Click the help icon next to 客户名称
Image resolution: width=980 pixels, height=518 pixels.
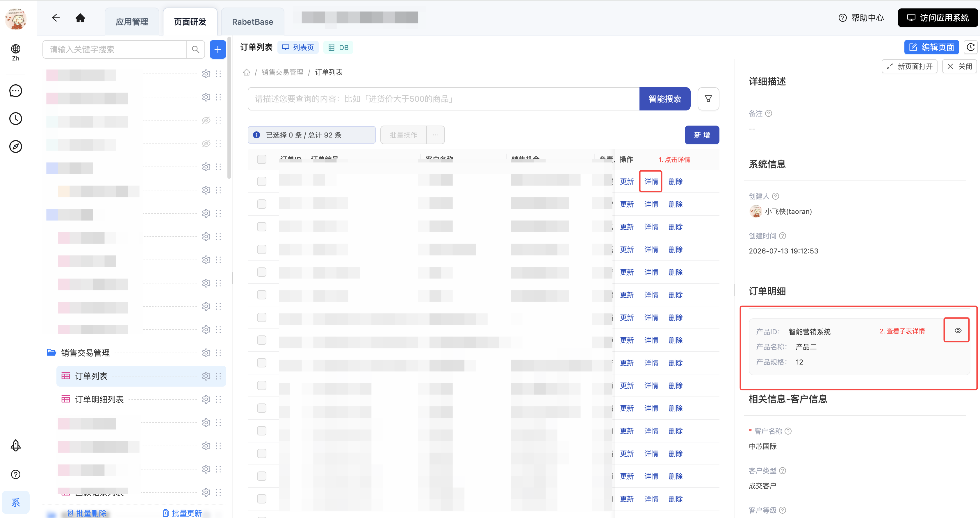click(x=788, y=431)
